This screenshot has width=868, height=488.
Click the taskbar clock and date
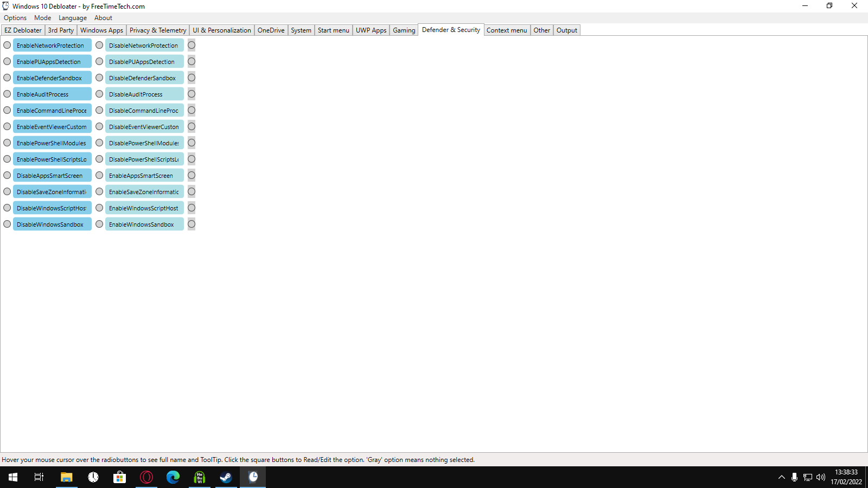(846, 477)
